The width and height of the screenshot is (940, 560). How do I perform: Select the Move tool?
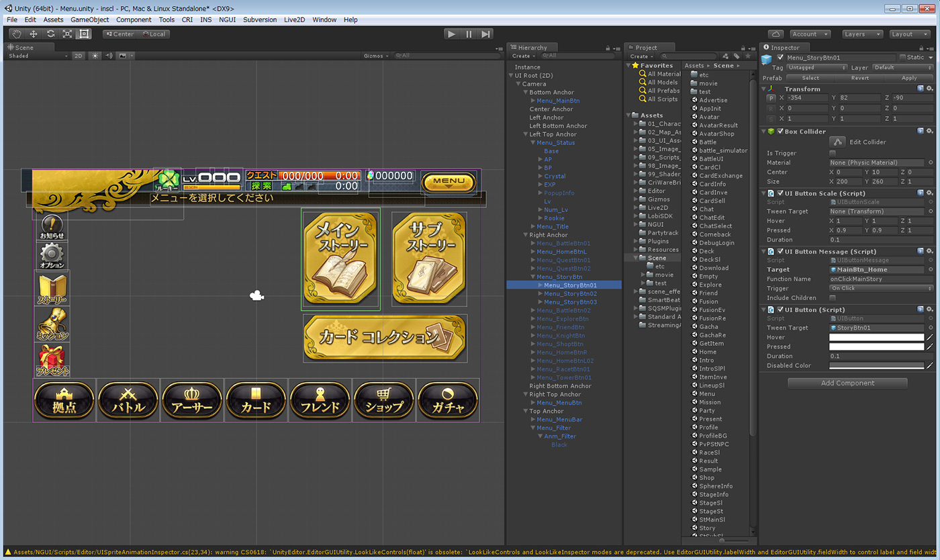click(x=33, y=34)
